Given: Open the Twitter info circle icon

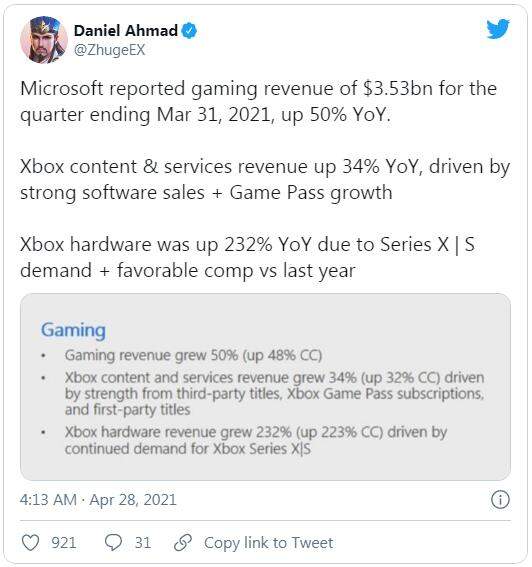Looking at the screenshot, I should (x=500, y=500).
